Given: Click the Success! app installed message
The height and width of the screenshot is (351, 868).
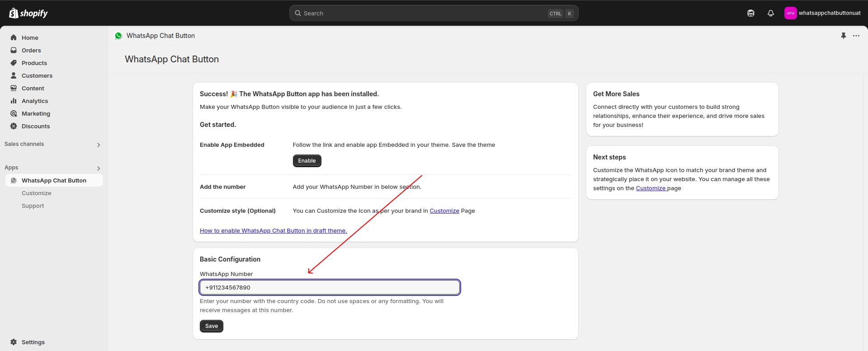Looking at the screenshot, I should pos(289,94).
